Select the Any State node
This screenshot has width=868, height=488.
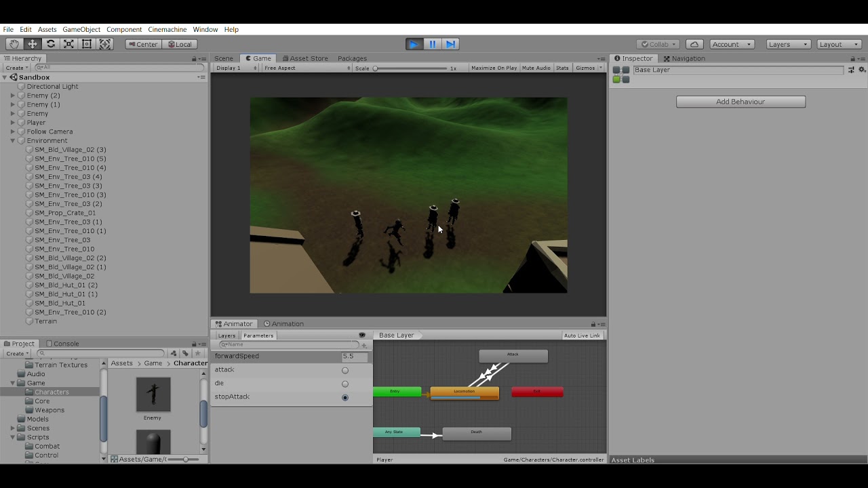(x=397, y=432)
